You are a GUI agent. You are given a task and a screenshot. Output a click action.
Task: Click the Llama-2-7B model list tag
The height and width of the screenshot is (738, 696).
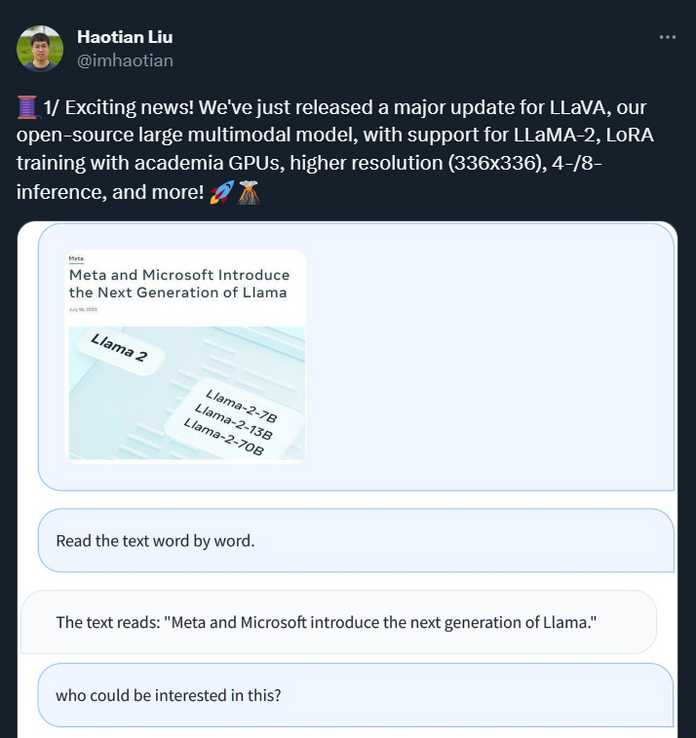(241, 406)
